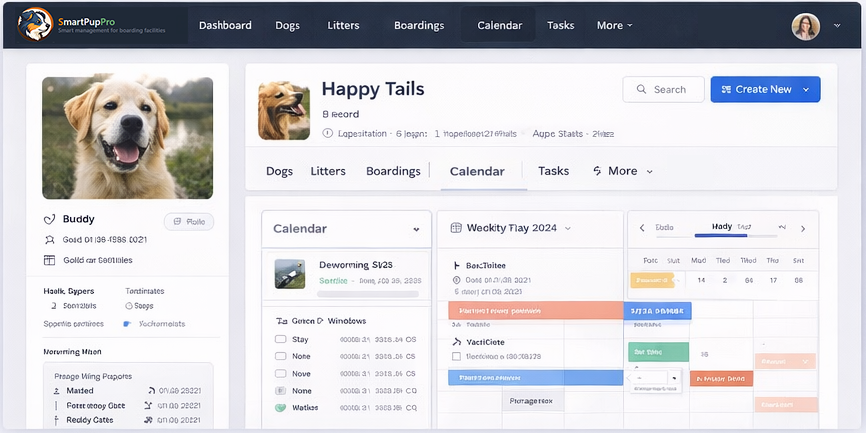The height and width of the screenshot is (433, 866).
Task: Click the grey progress bar under Deworming
Action: point(368,295)
